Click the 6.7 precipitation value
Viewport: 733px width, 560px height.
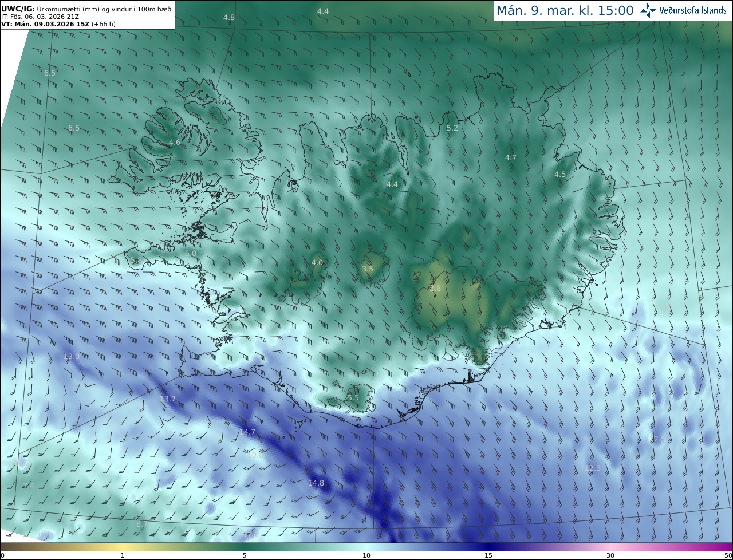[x=142, y=524]
